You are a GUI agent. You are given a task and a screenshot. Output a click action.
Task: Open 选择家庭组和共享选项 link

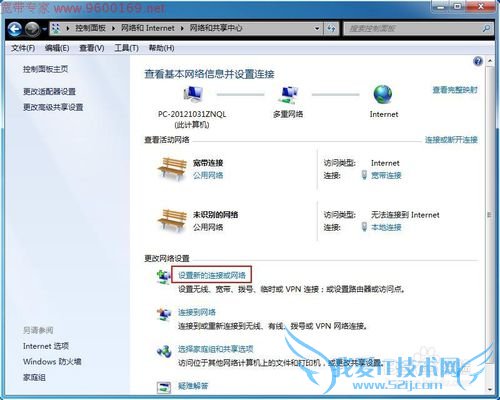pos(215,349)
